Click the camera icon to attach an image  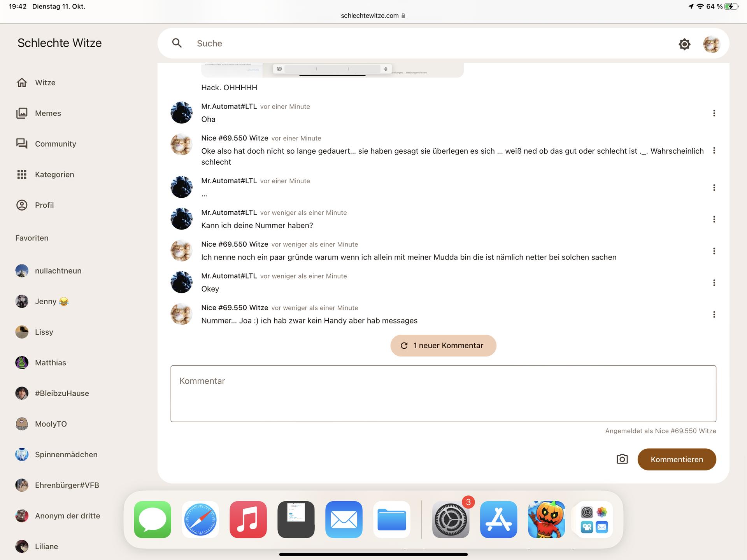point(622,459)
